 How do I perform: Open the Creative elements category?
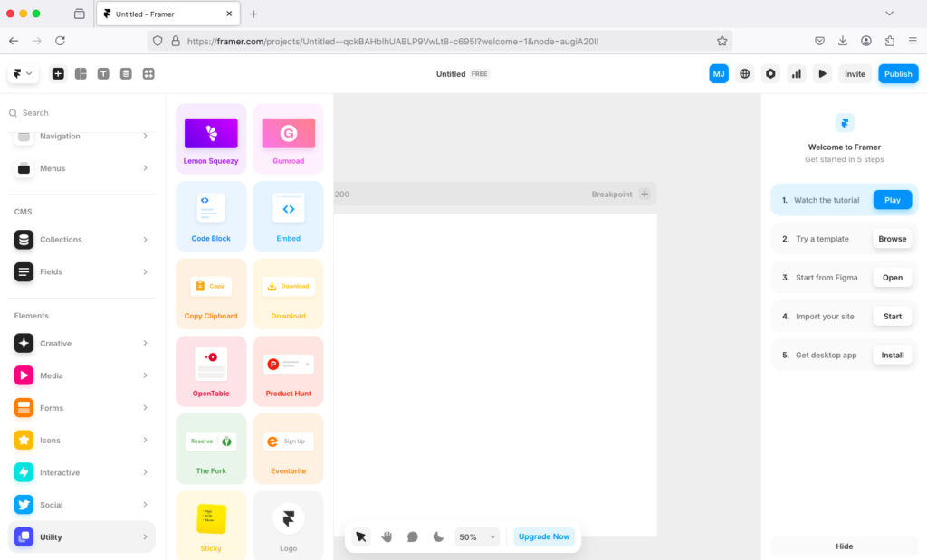point(81,343)
